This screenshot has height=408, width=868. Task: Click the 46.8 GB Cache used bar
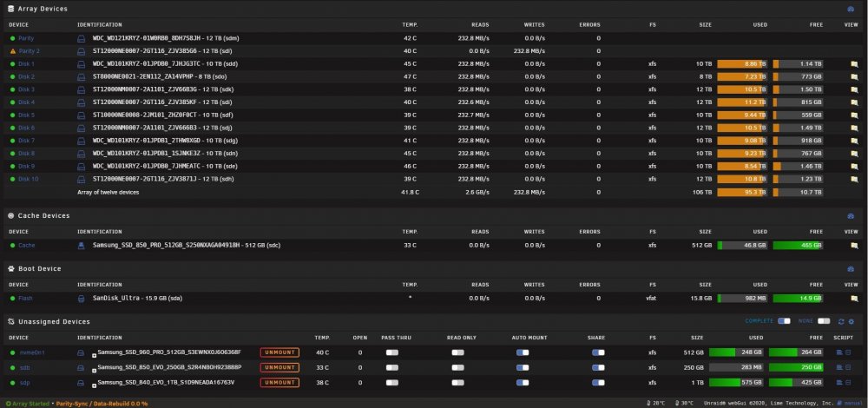tap(742, 246)
